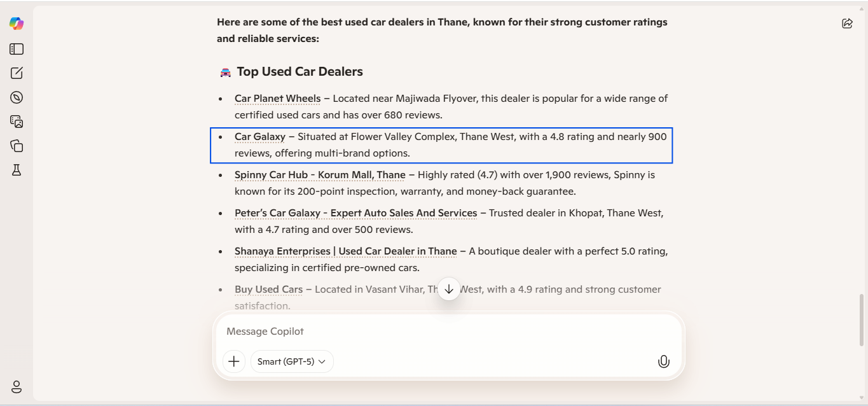The height and width of the screenshot is (406, 868).
Task: Open the Car Planet Wheels link
Action: [277, 99]
